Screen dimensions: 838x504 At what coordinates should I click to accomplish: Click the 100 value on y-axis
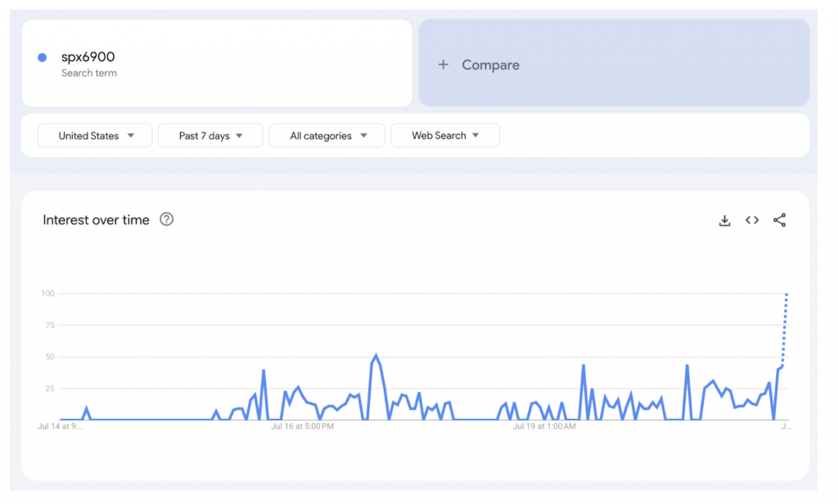pos(47,294)
